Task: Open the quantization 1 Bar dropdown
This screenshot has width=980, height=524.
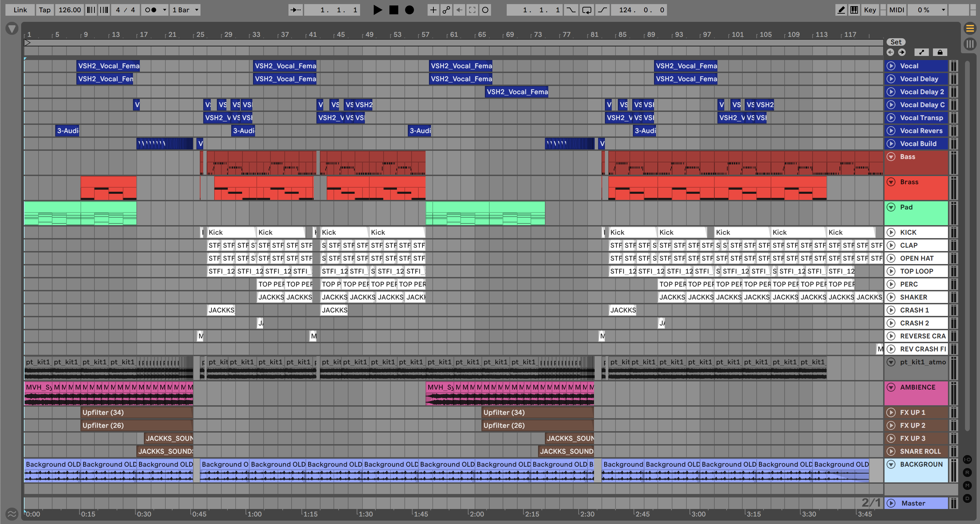Action: 185,10
